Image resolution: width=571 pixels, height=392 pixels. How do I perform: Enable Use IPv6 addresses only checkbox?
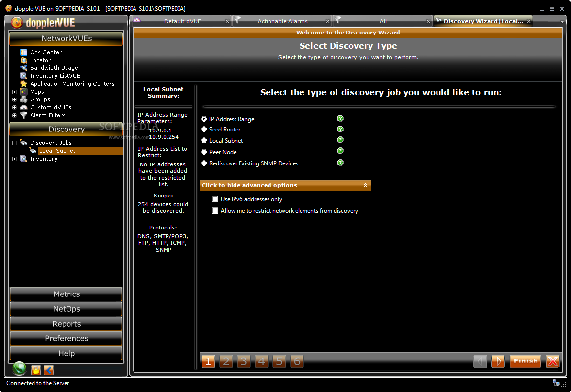tap(215, 199)
